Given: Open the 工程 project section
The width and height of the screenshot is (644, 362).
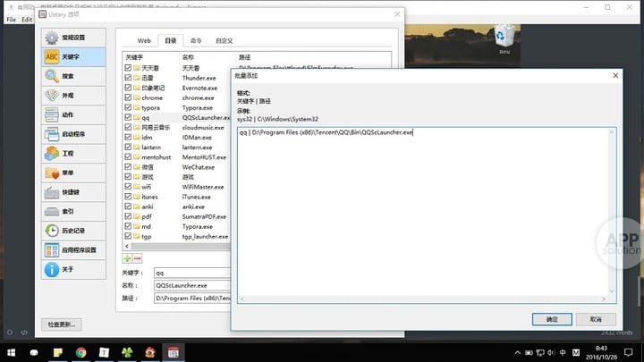Looking at the screenshot, I should click(73, 153).
